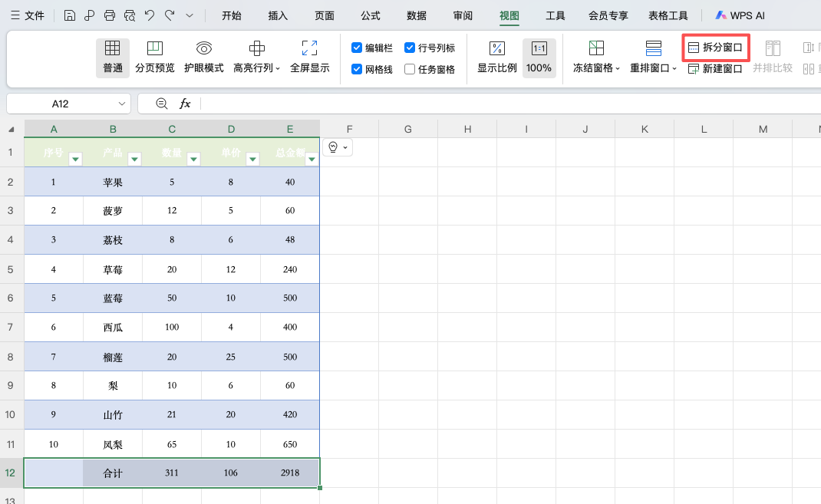The width and height of the screenshot is (821, 504).
Task: Select column header G
Action: (408, 130)
